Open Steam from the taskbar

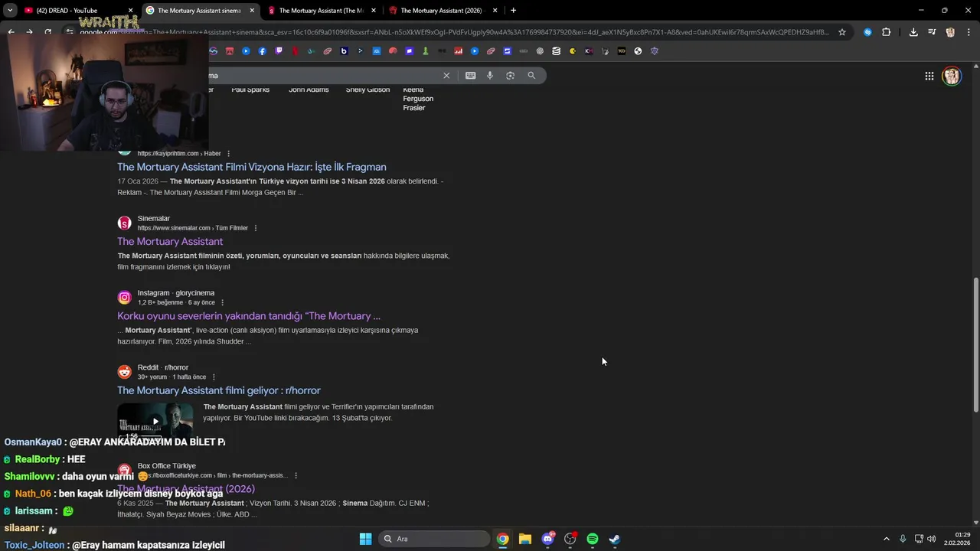click(614, 539)
